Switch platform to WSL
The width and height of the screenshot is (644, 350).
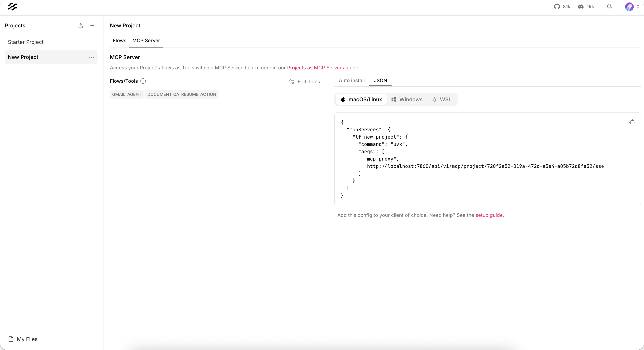tap(441, 99)
